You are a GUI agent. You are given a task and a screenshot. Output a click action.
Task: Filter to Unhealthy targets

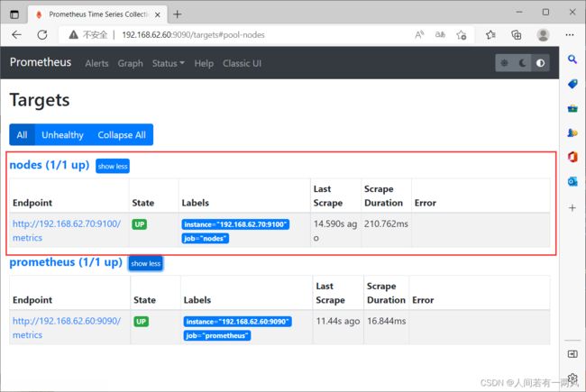[x=62, y=134]
